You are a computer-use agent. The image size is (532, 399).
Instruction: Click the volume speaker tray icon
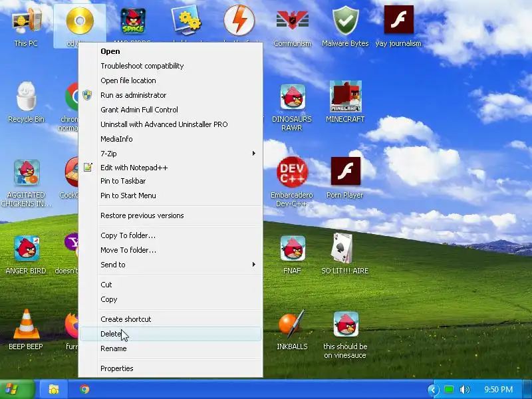[464, 390]
